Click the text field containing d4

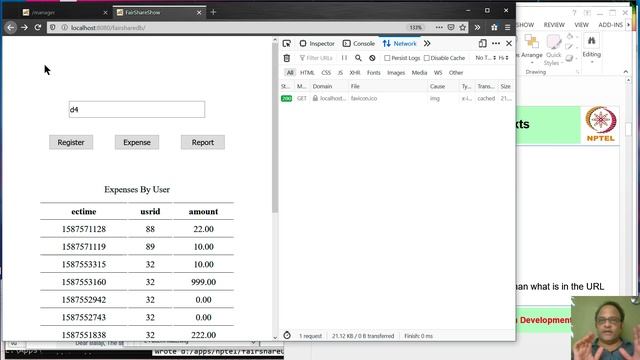pos(137,109)
